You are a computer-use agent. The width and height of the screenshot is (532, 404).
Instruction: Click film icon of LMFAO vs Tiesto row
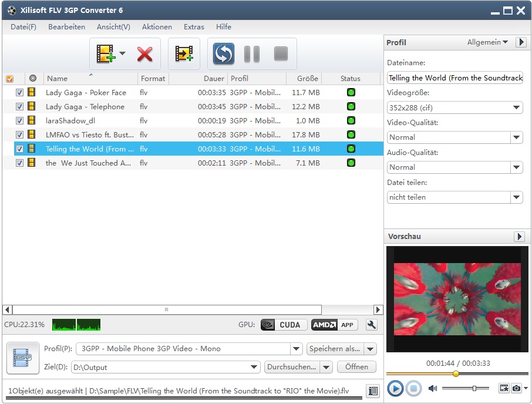(x=32, y=134)
